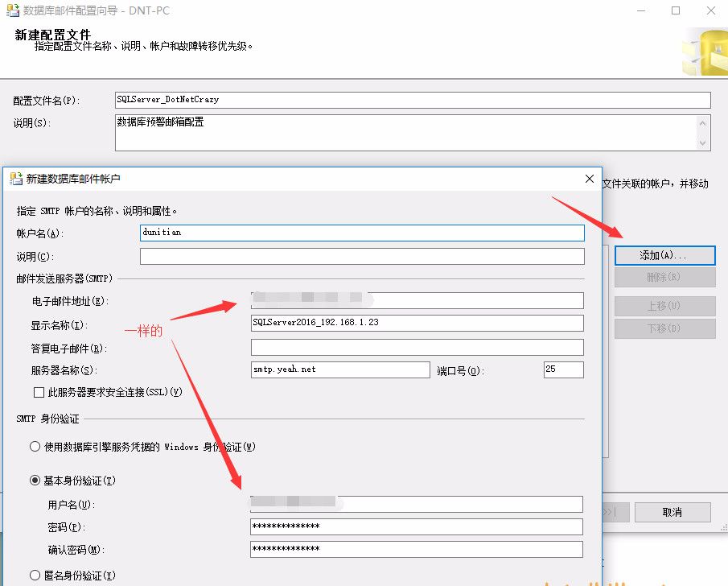
Task: Click the server name field smtp.yeah.net
Action: click(x=340, y=370)
